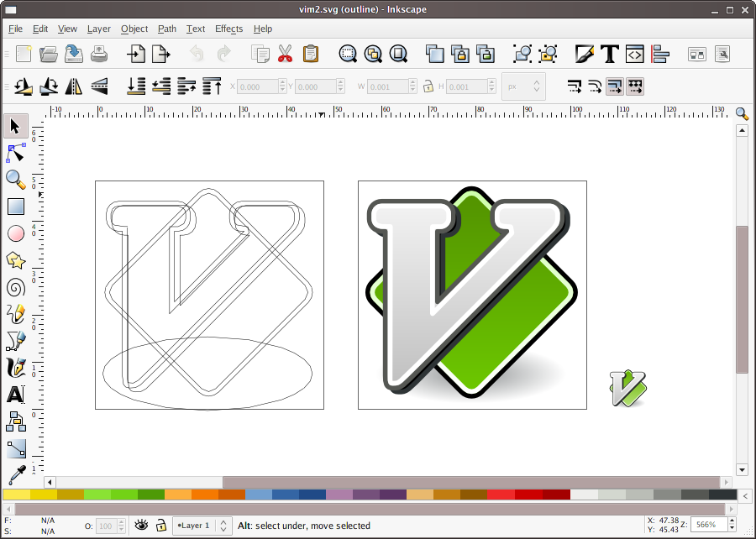Open the Edit menu
The image size is (756, 539).
[x=40, y=29]
